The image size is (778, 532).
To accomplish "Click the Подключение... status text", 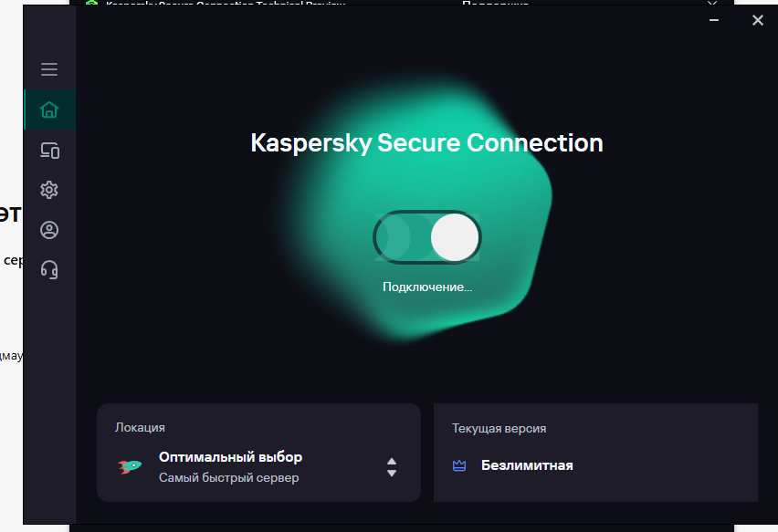I will pyautogui.click(x=427, y=287).
